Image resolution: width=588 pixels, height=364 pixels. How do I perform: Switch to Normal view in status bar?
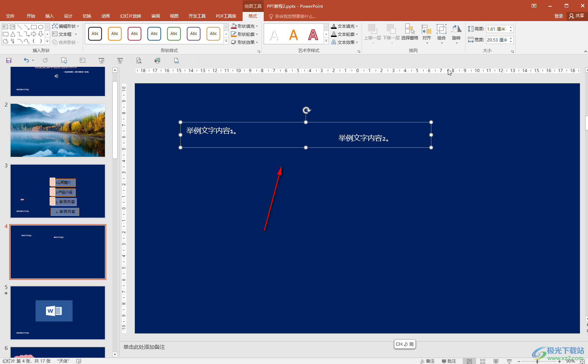point(469,361)
